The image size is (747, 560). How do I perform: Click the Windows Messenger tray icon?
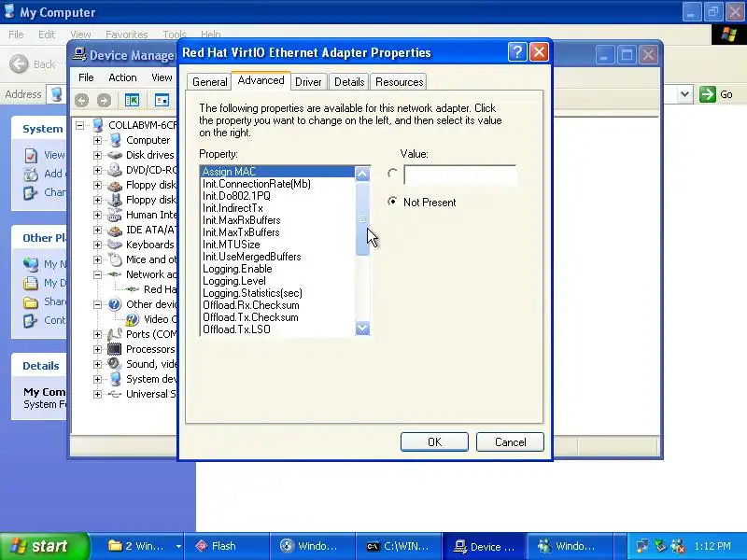click(678, 546)
